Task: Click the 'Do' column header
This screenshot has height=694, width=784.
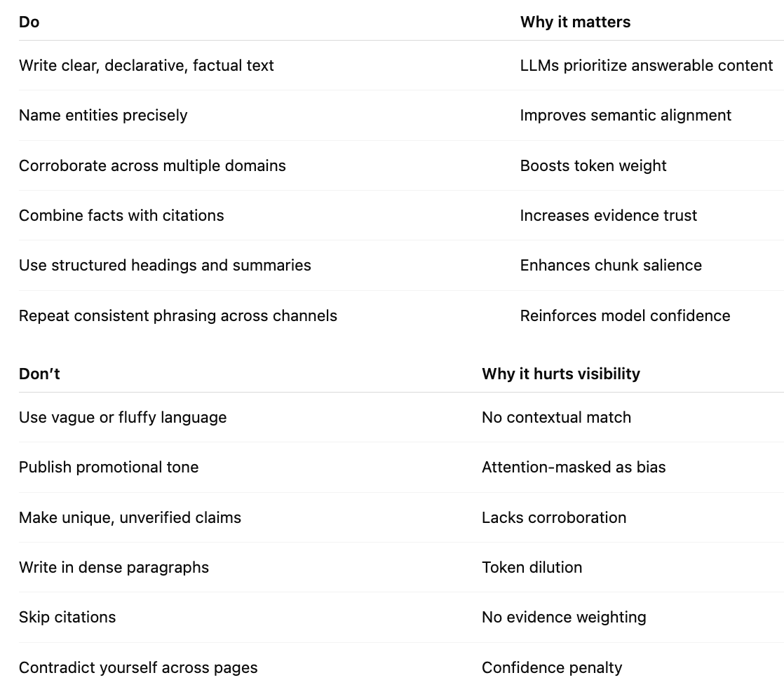Action: 29,22
